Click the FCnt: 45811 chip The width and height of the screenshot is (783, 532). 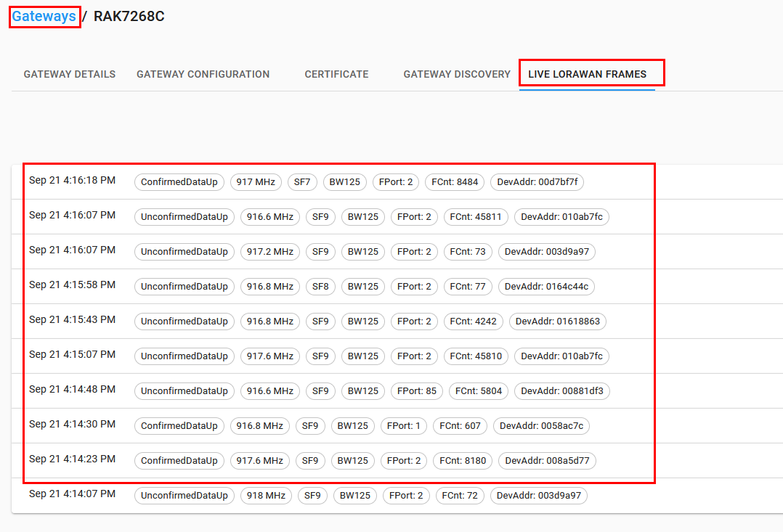point(476,217)
